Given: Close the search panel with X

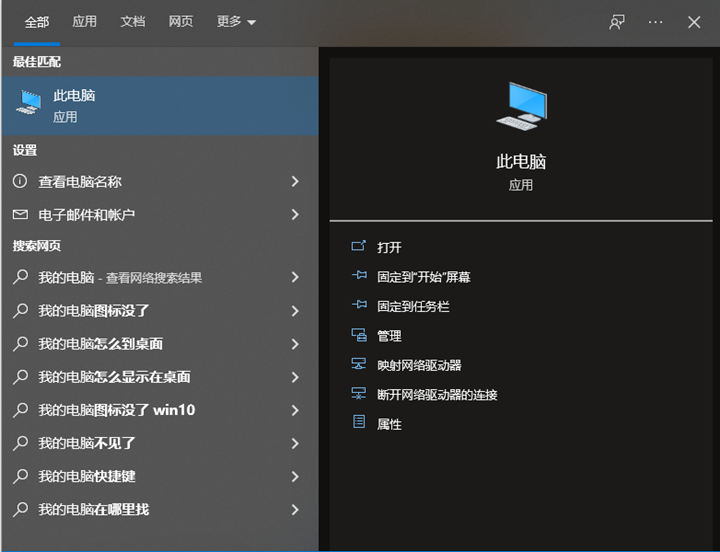Looking at the screenshot, I should [694, 22].
